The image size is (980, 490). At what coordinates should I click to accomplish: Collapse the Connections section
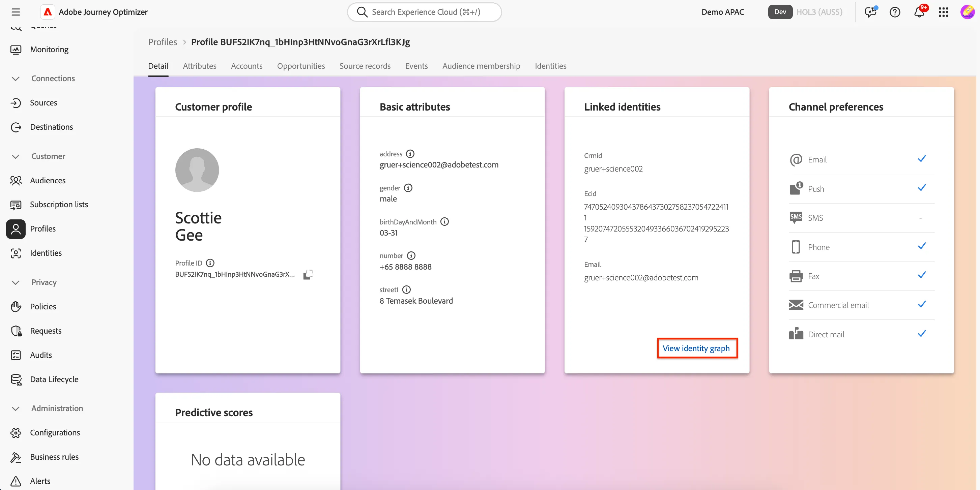pos(16,79)
